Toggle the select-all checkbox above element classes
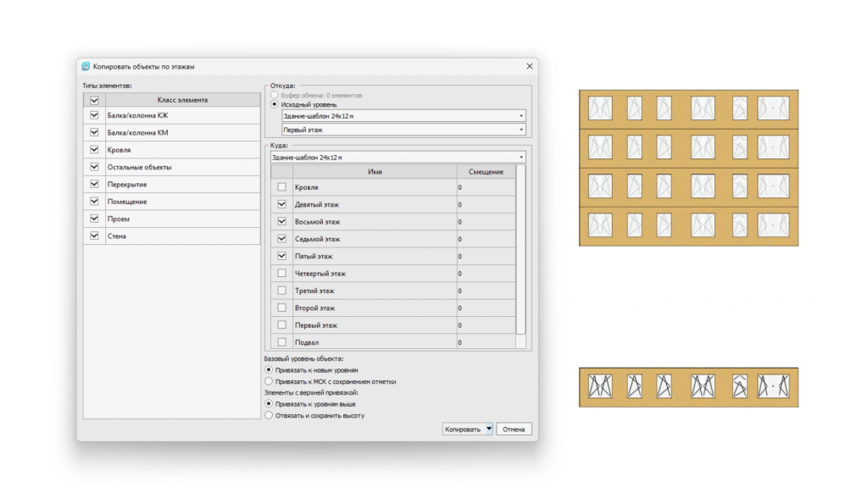This screenshot has width=868, height=488. point(93,99)
